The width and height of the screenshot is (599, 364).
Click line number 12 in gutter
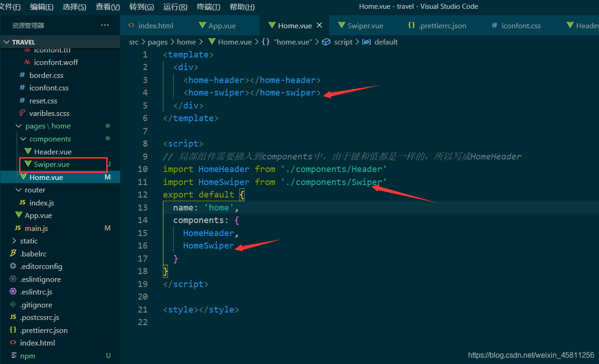coord(142,195)
